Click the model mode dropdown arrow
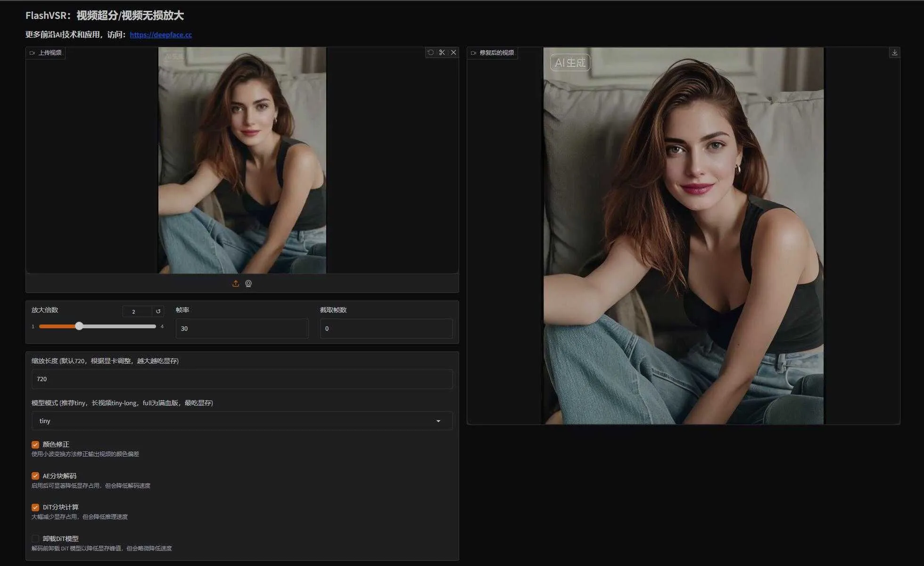The height and width of the screenshot is (566, 924). pyautogui.click(x=438, y=421)
